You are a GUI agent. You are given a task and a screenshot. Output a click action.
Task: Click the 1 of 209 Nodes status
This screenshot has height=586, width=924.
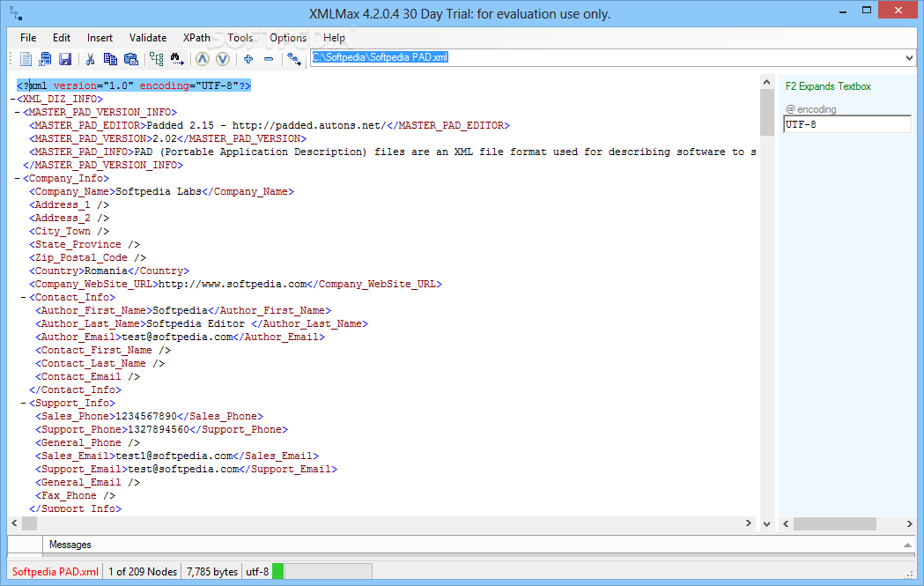pos(143,571)
